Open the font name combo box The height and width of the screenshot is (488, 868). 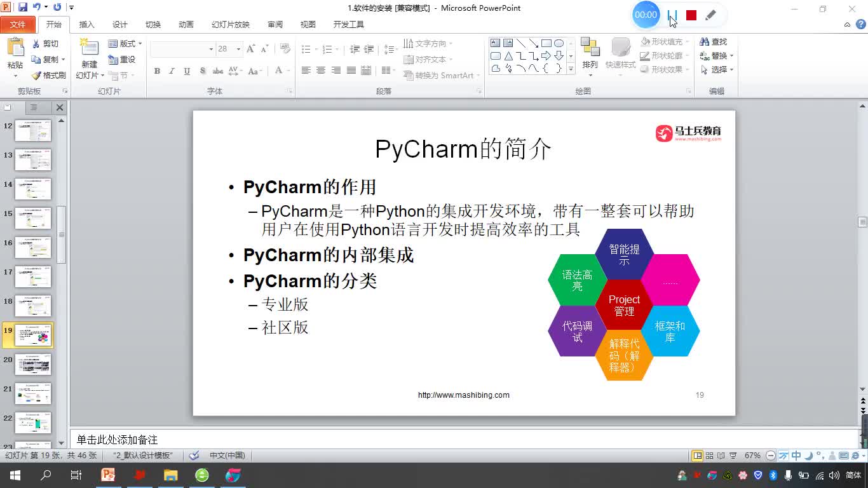(x=183, y=49)
